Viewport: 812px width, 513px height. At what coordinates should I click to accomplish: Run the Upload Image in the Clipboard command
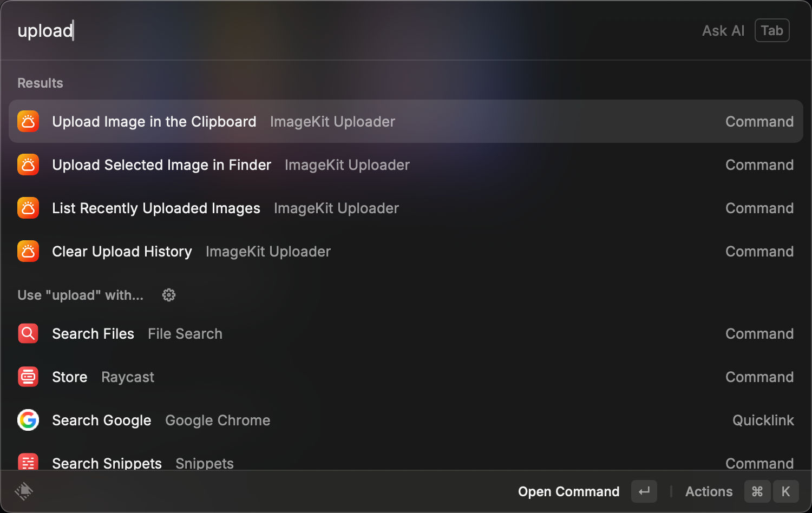click(x=154, y=121)
